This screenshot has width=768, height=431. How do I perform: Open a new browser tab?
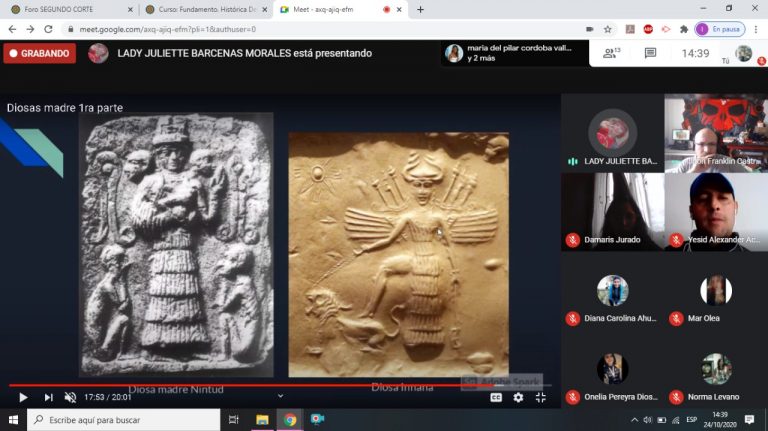pyautogui.click(x=420, y=9)
